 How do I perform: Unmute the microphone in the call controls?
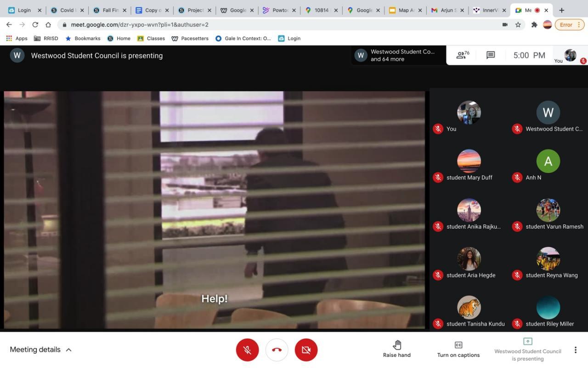(x=247, y=350)
